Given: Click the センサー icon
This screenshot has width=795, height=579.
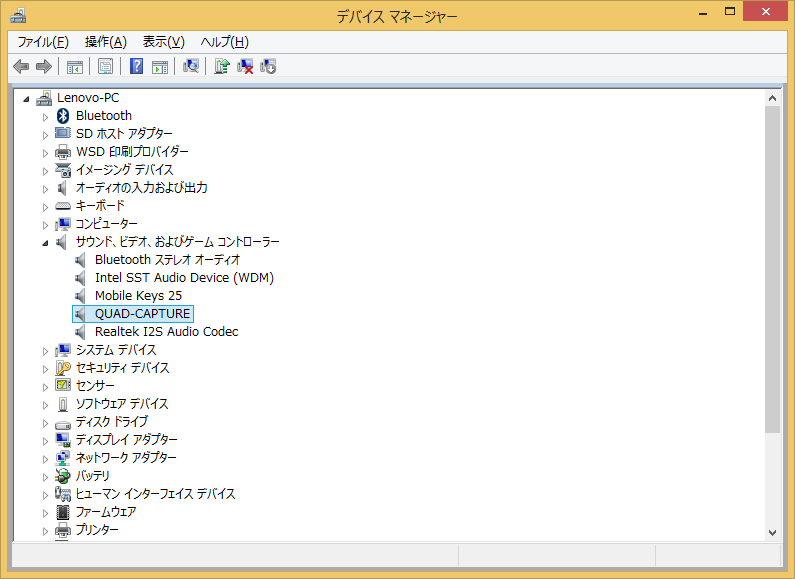Looking at the screenshot, I should click(63, 385).
